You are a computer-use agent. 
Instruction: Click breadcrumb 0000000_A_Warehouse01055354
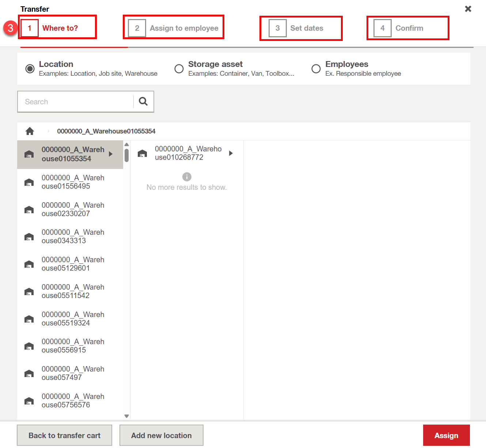pos(106,131)
